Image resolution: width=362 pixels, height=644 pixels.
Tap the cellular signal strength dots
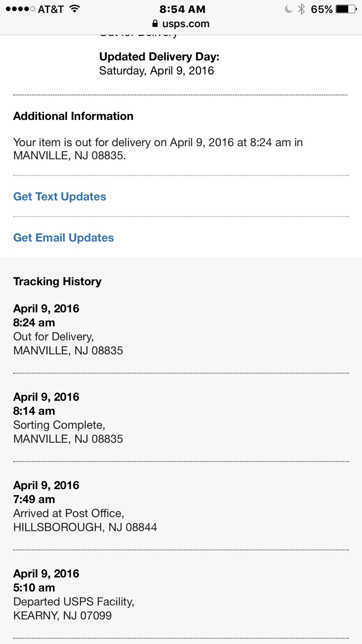click(x=20, y=9)
